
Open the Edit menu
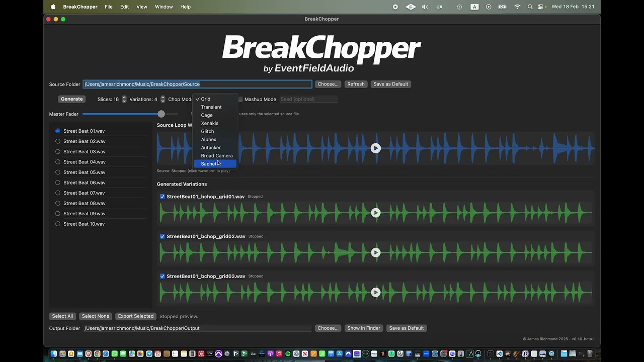point(124,7)
